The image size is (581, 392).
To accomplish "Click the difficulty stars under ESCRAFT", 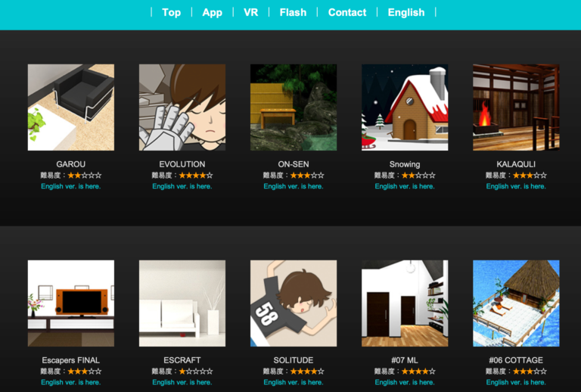I will click(196, 372).
